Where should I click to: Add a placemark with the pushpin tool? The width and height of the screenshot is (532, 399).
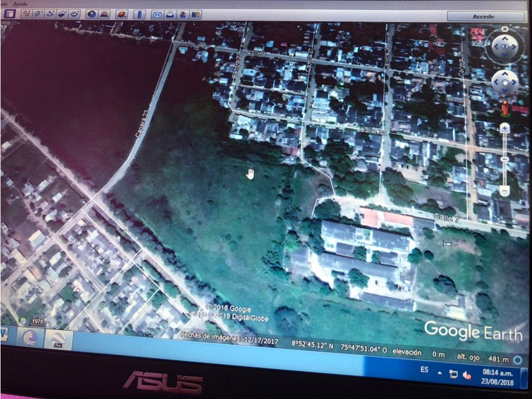point(26,14)
